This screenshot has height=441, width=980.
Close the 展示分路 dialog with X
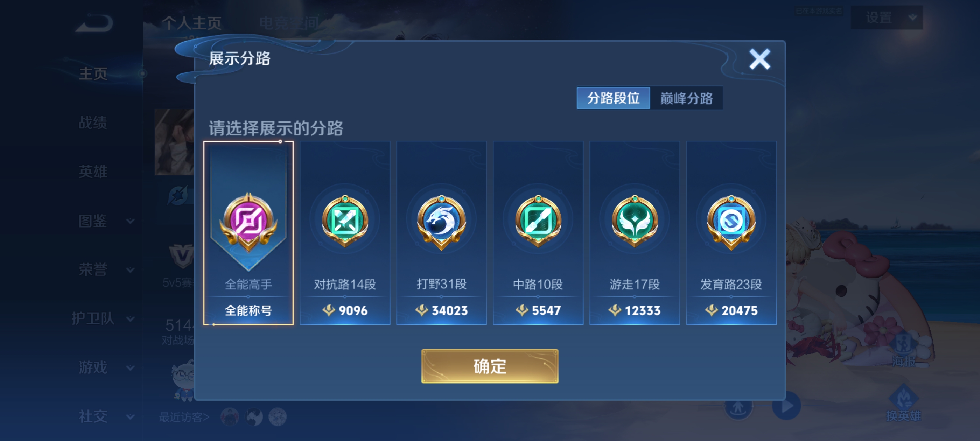point(760,59)
